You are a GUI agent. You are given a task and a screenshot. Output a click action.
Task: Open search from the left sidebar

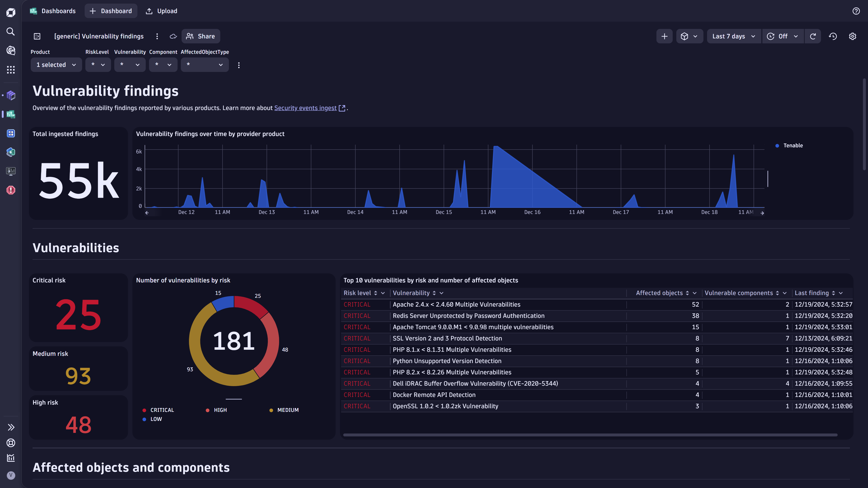coord(10,31)
